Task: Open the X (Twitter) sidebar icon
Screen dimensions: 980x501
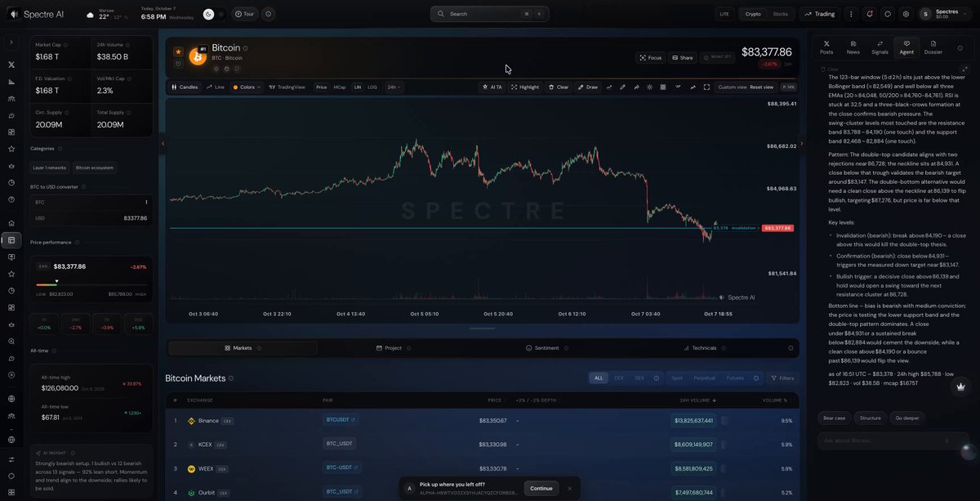Action: pyautogui.click(x=11, y=64)
